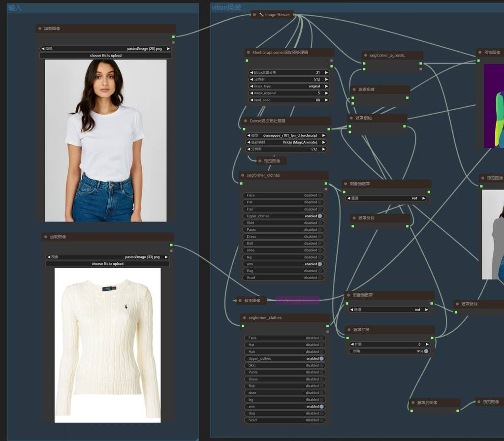The height and width of the screenshot is (441, 504).
Task: Increase rand_seed with the right arrow
Action: click(x=326, y=100)
